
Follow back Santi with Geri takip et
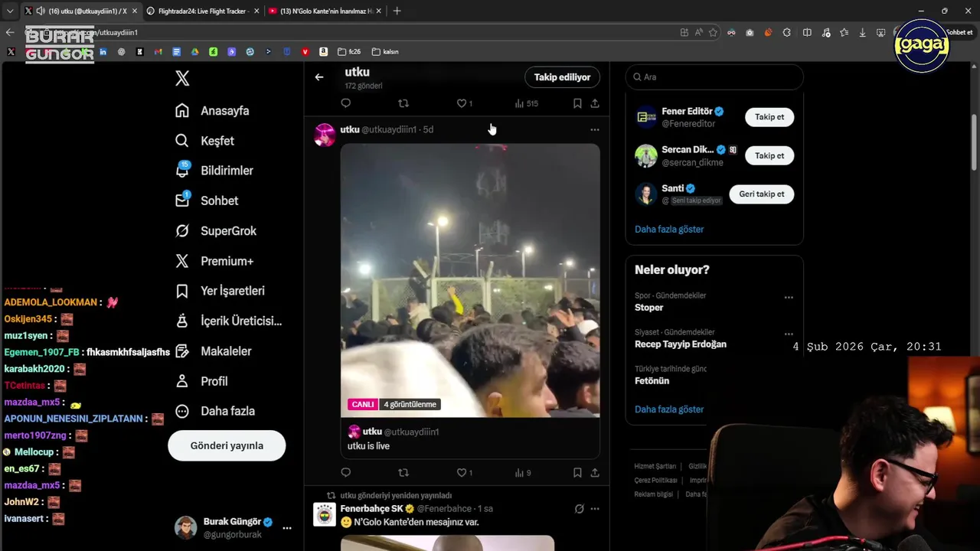[x=762, y=194]
